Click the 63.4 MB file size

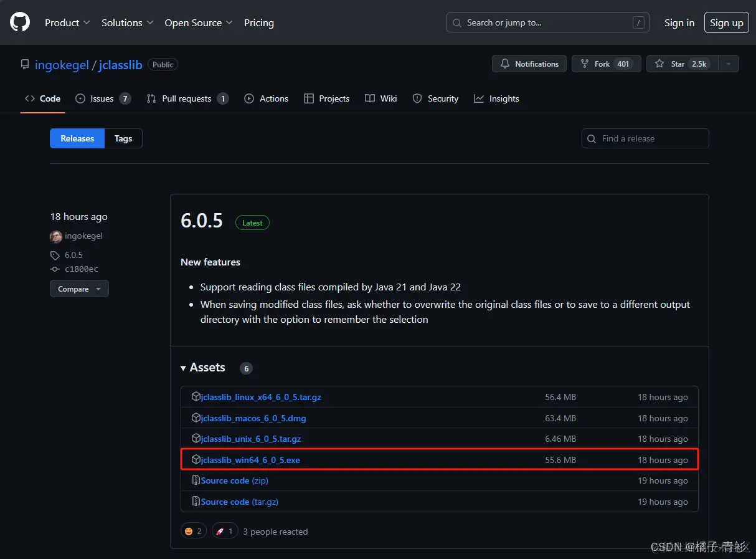[x=560, y=418]
